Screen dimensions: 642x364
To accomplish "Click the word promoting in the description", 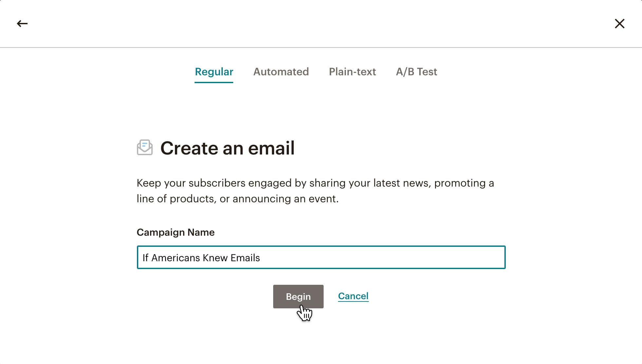I will [460, 183].
